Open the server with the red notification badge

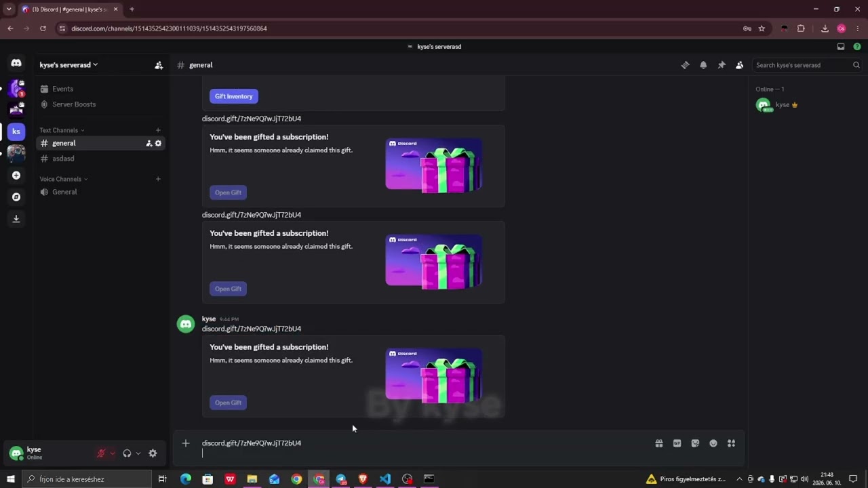[x=16, y=88]
